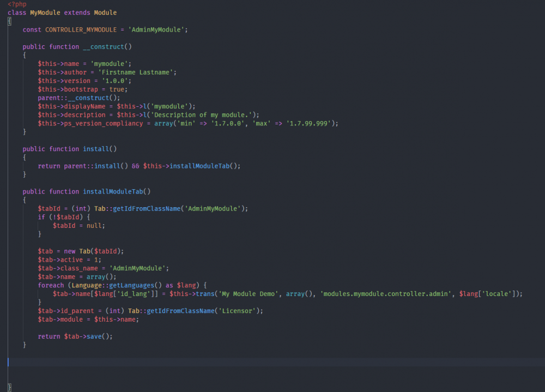Place cursor on 'CONTROLLER_MYMODULE' constant
This screenshot has height=392, width=545.
(x=81, y=30)
